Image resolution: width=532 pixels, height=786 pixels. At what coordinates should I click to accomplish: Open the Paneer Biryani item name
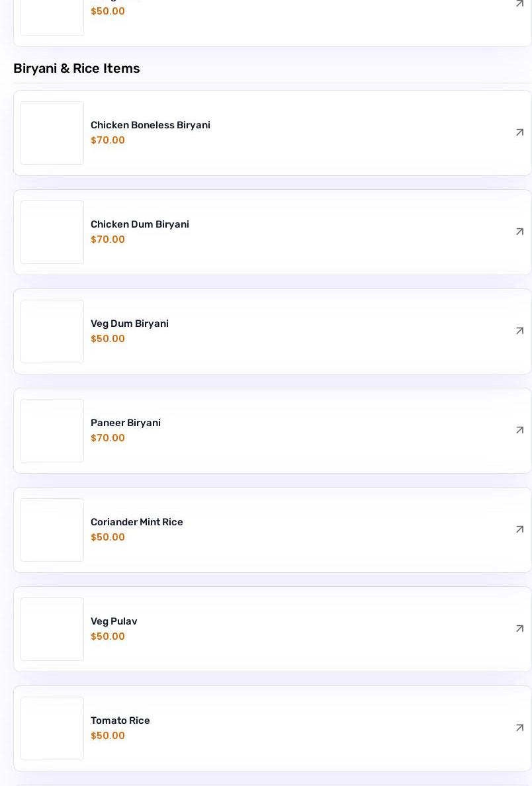(125, 423)
